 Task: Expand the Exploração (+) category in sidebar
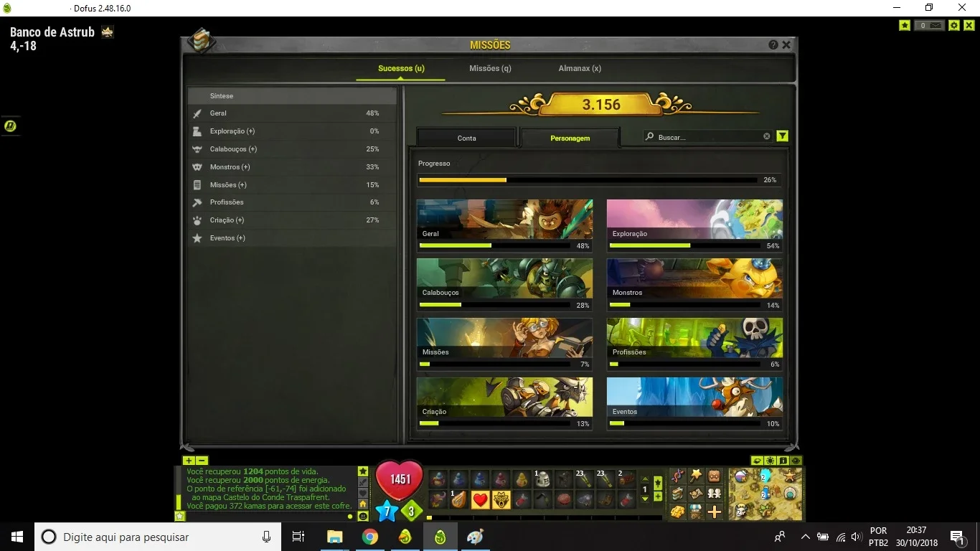pos(293,131)
